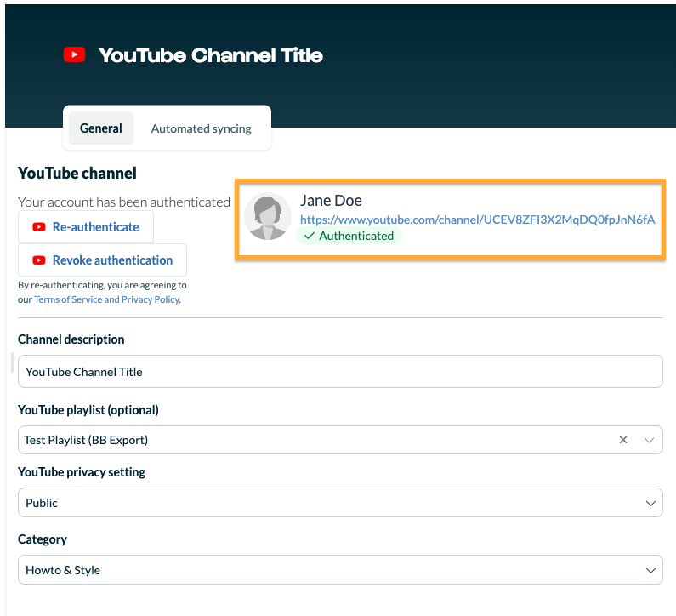Image resolution: width=676 pixels, height=616 pixels.
Task: Click the green Authenticated status badge
Action: pos(349,236)
